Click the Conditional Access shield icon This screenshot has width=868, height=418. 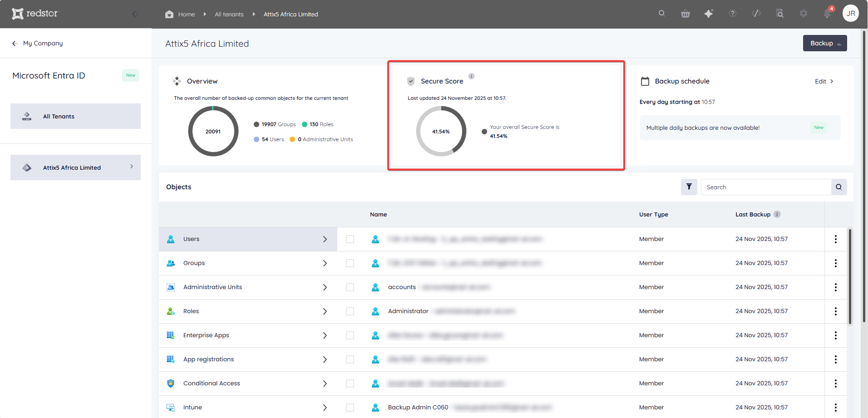click(171, 384)
